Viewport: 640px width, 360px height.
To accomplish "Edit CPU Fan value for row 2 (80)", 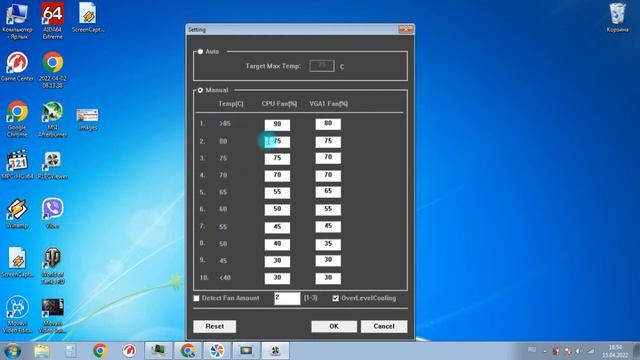I will tap(277, 142).
